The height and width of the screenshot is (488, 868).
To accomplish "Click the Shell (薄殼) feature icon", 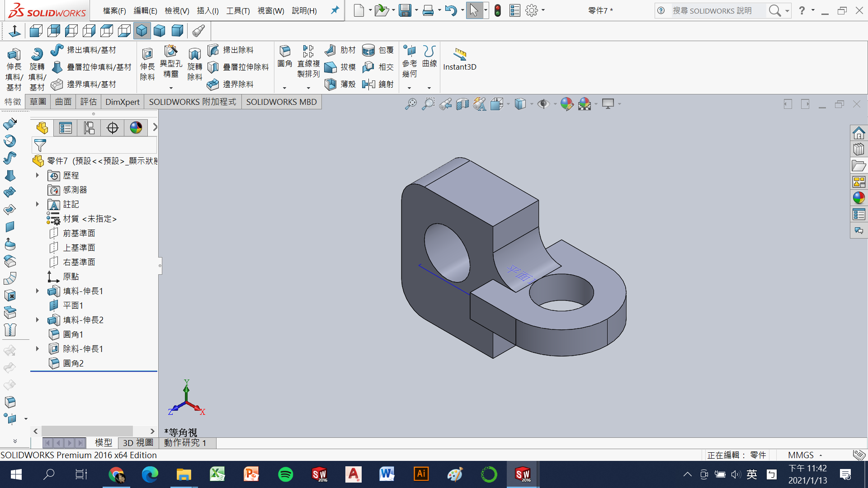I will coord(330,84).
